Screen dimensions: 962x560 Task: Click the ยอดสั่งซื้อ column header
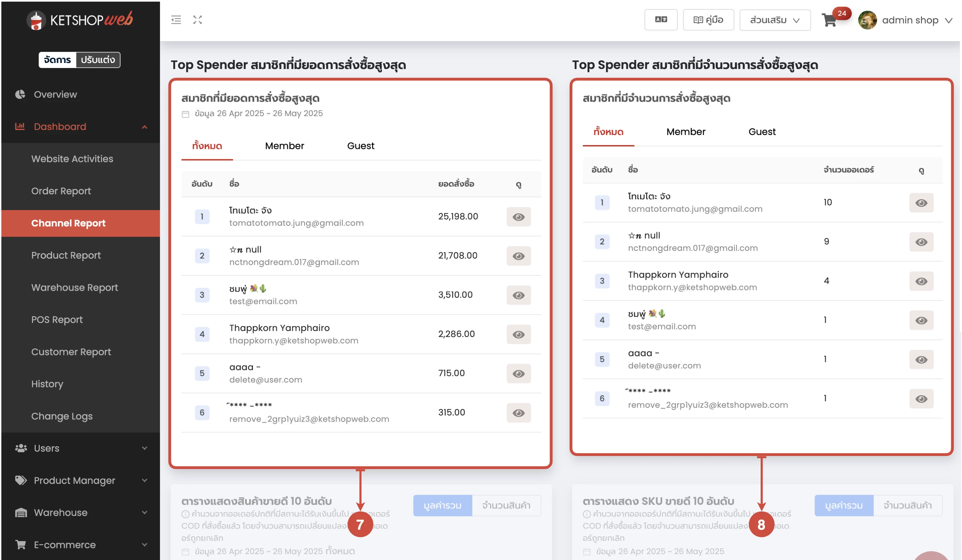click(456, 184)
